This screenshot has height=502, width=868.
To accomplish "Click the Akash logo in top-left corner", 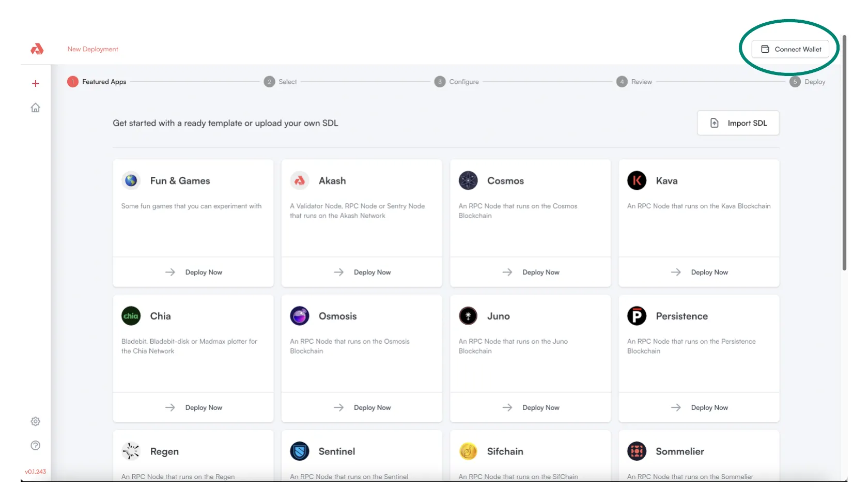I will 37,49.
